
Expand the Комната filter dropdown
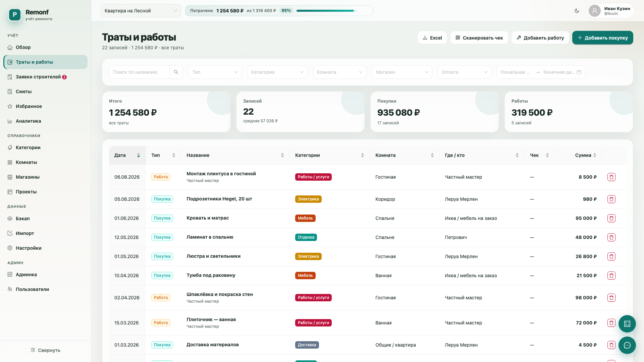[340, 72]
